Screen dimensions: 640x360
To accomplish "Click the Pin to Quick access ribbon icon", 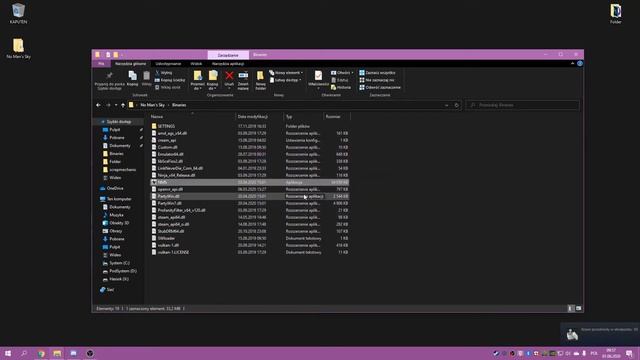I will pyautogui.click(x=109, y=80).
